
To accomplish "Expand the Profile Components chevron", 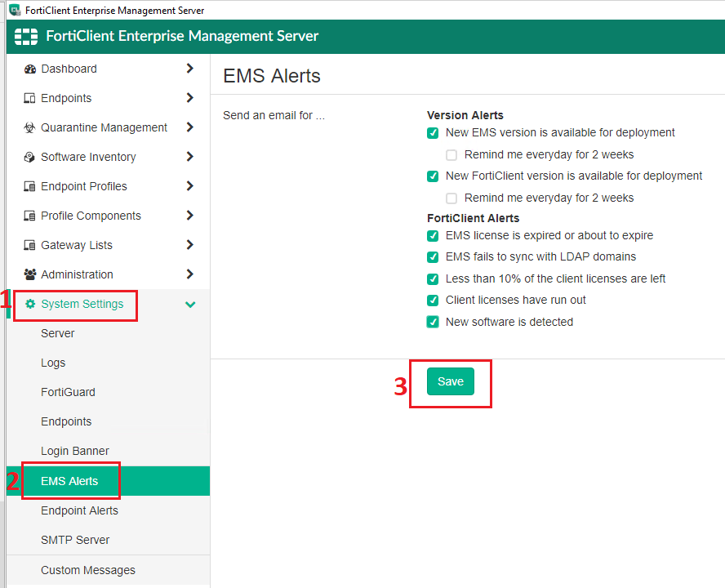I will 189,216.
